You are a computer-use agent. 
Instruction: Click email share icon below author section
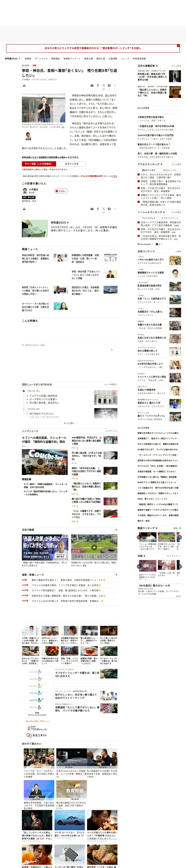pos(92,209)
